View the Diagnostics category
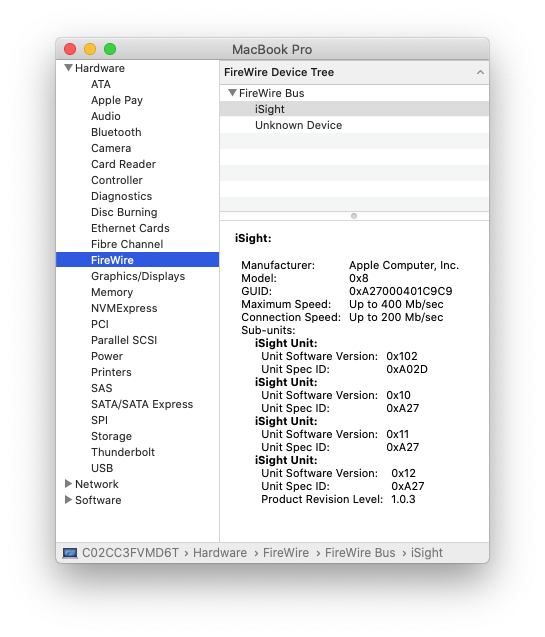This screenshot has height=637, width=545. click(x=121, y=196)
